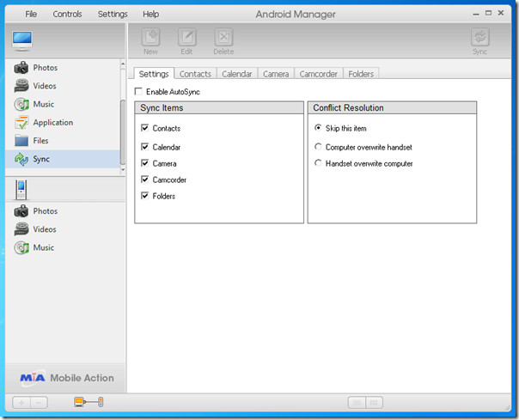519x420 pixels.
Task: Open the Application item in sidebar
Action: (44, 123)
